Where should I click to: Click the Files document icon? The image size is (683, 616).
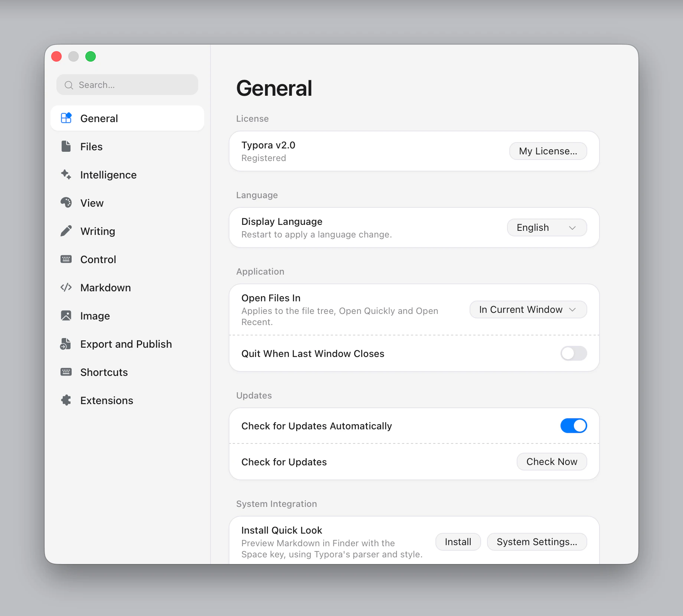click(66, 146)
